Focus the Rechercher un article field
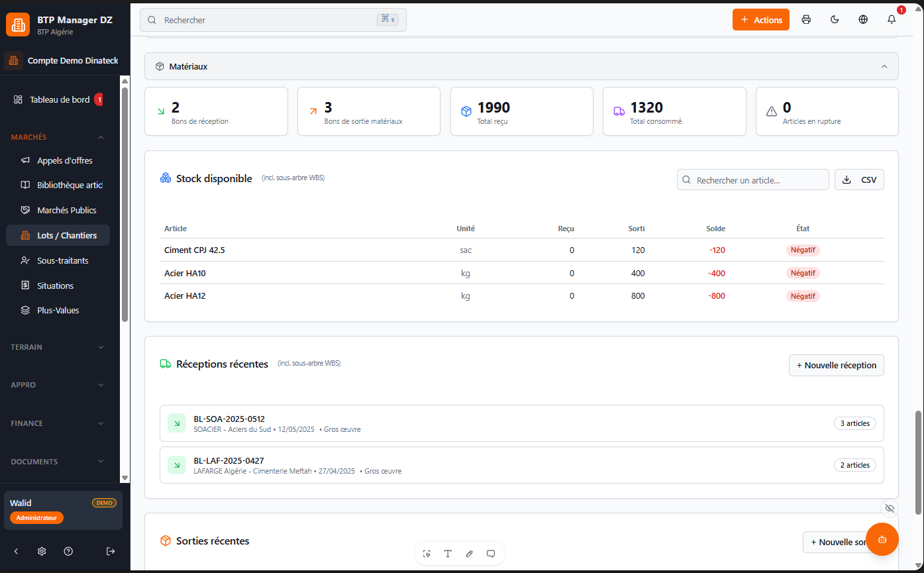The width and height of the screenshot is (924, 573). [753, 180]
